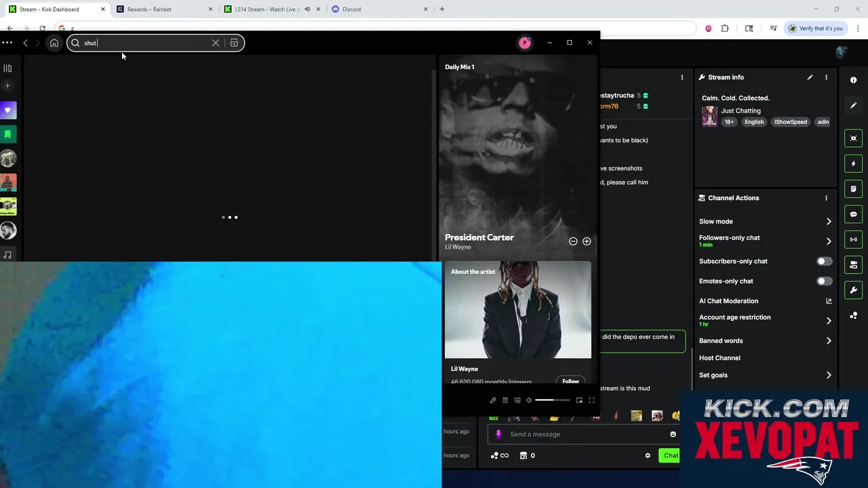The width and height of the screenshot is (868, 488).
Task: Follow Lil Wayne
Action: (570, 381)
